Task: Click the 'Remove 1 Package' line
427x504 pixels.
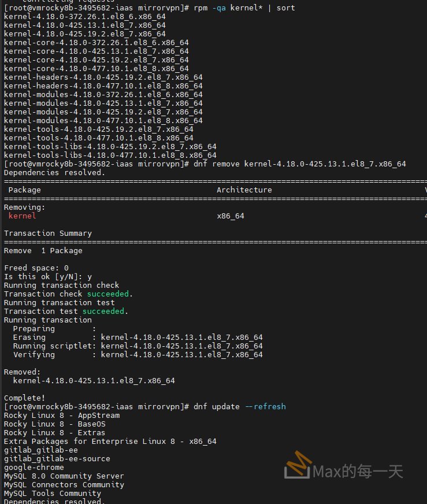Action: (x=43, y=251)
